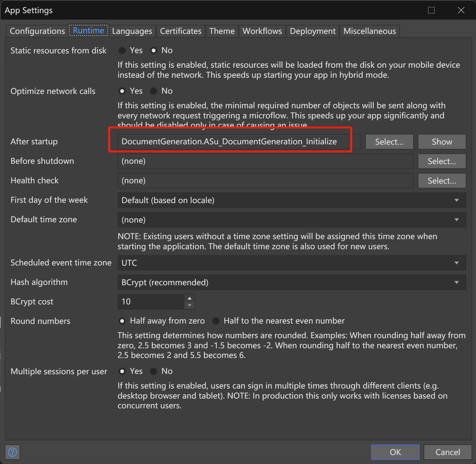Confirm settings by clicking OK

pyautogui.click(x=395, y=452)
